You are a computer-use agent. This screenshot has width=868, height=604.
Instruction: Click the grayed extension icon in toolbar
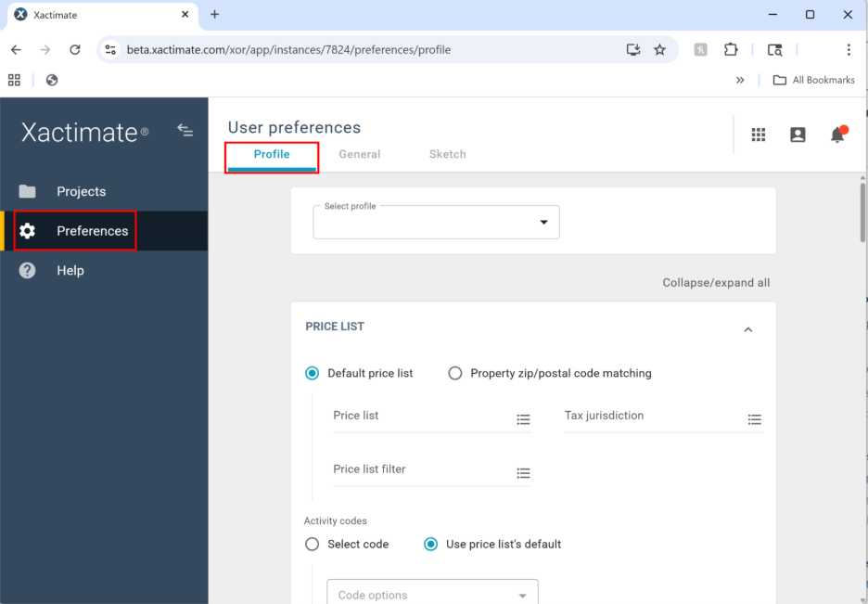(701, 50)
